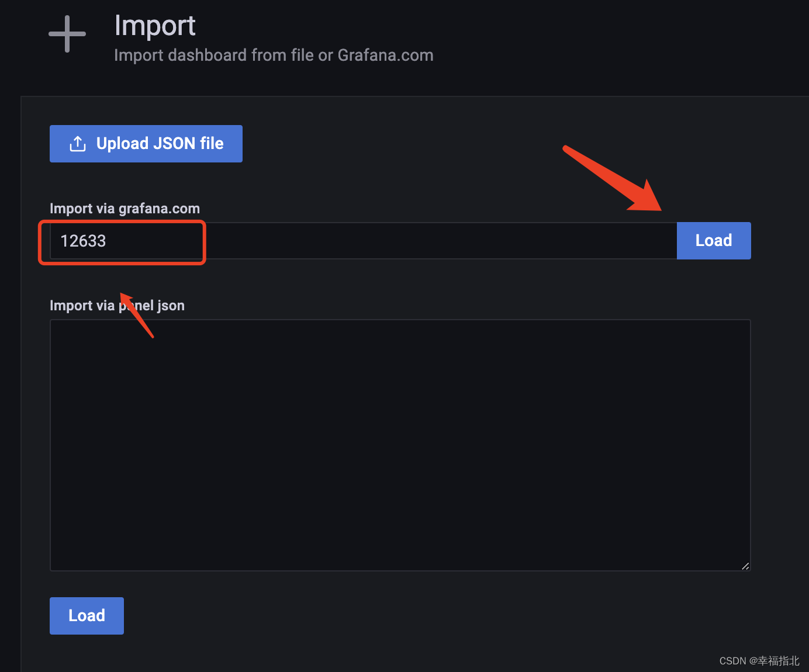Click the Upload JSON file button

point(146,144)
